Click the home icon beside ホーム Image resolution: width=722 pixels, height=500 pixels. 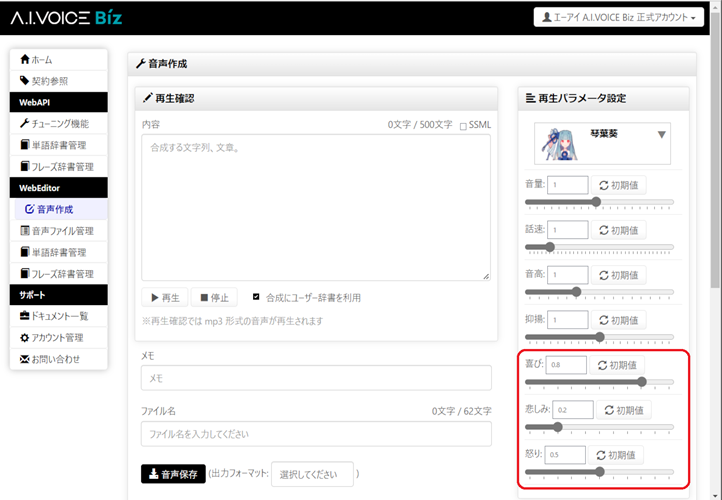tap(25, 59)
